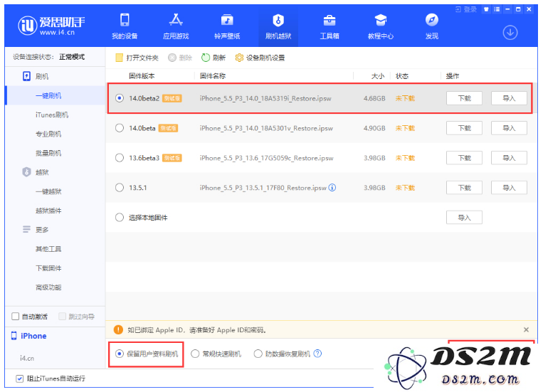Click i4.cn text under iPhone device
Screen dimensions: 543x392
click(x=27, y=358)
